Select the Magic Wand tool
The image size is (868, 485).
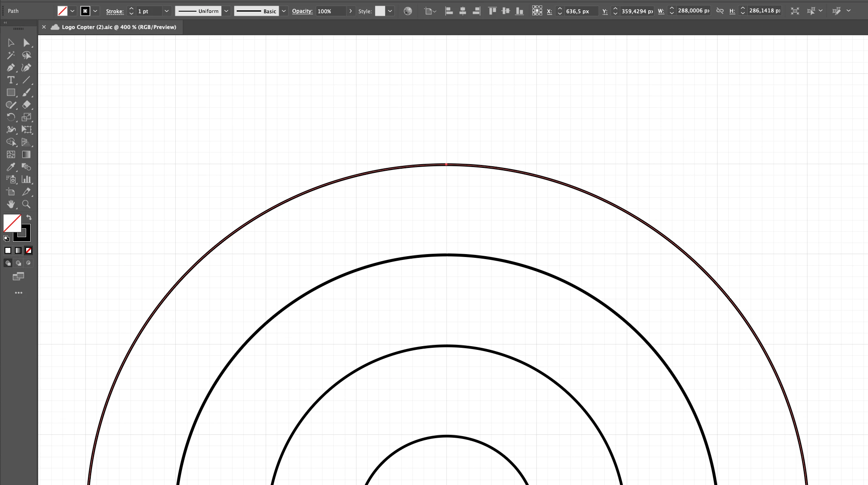click(11, 55)
